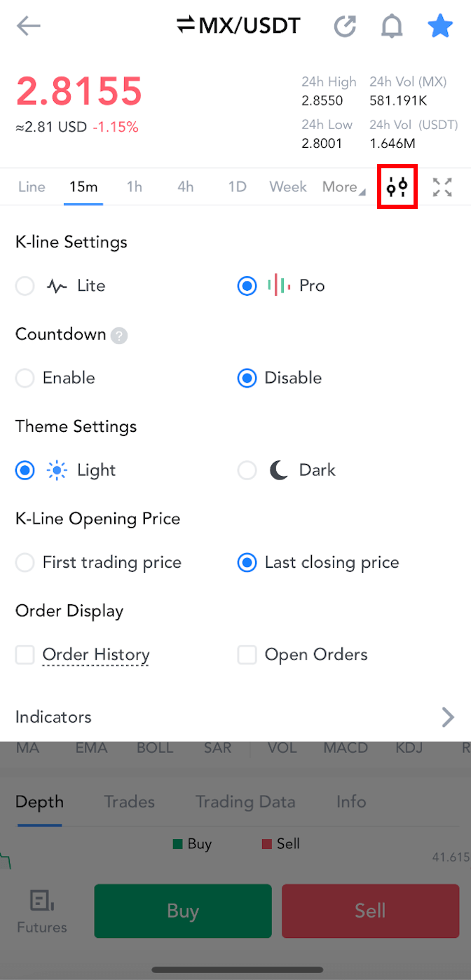This screenshot has height=980, width=471.
Task: Tap the back arrow icon
Action: click(x=29, y=27)
